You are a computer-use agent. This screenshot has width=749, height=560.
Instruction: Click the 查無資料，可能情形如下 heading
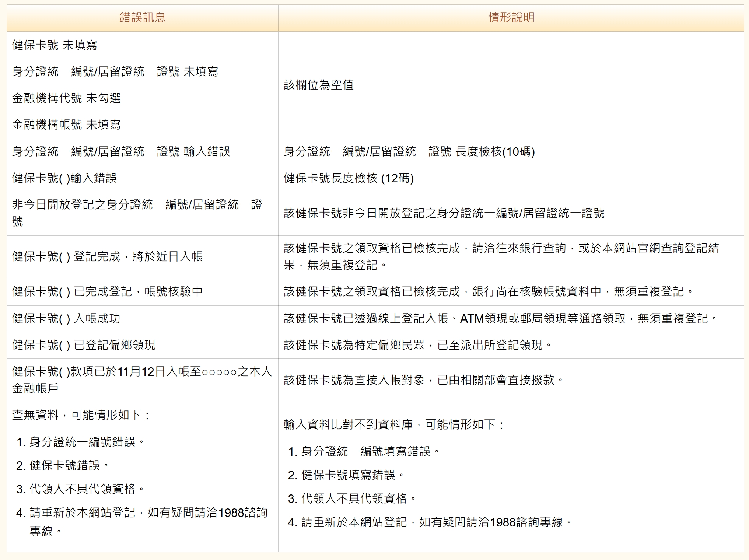click(x=81, y=415)
